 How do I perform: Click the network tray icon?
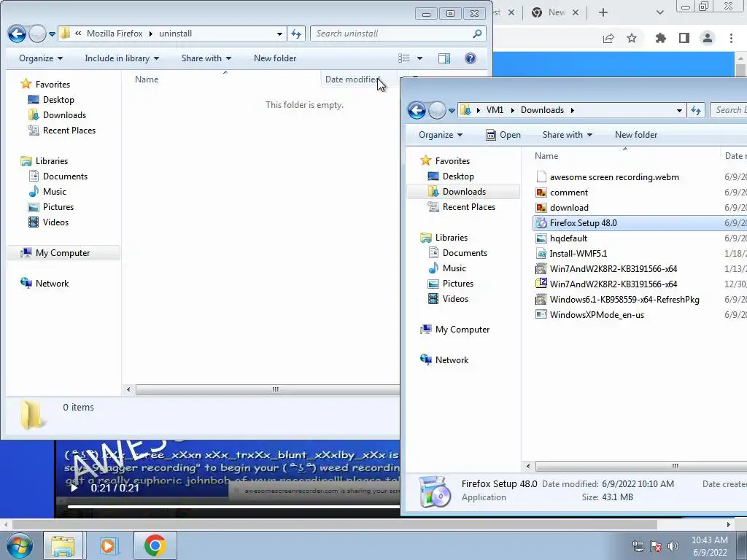tap(638, 546)
